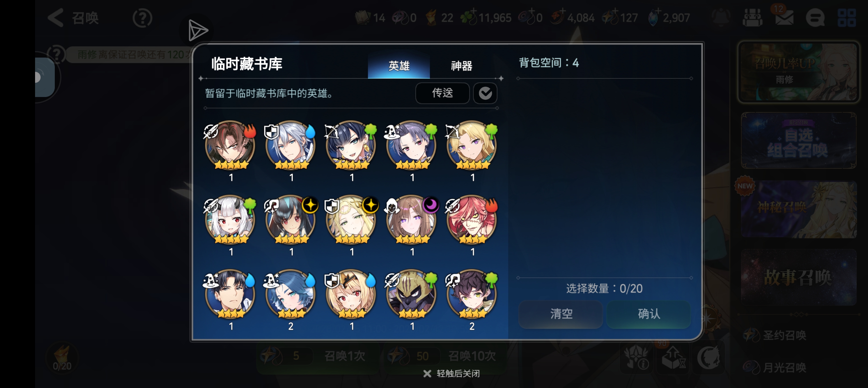Toggle the select-all checkmark next to 传送
Viewport: 868px width, 388px height.
(x=485, y=93)
